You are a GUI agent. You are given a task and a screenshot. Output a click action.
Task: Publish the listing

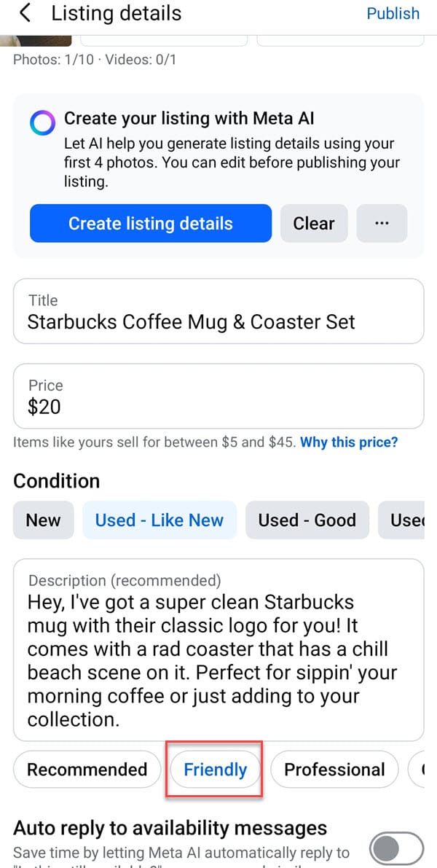point(393,13)
